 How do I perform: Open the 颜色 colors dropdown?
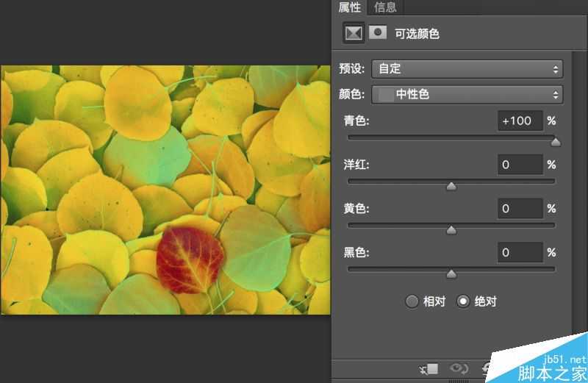coord(467,95)
